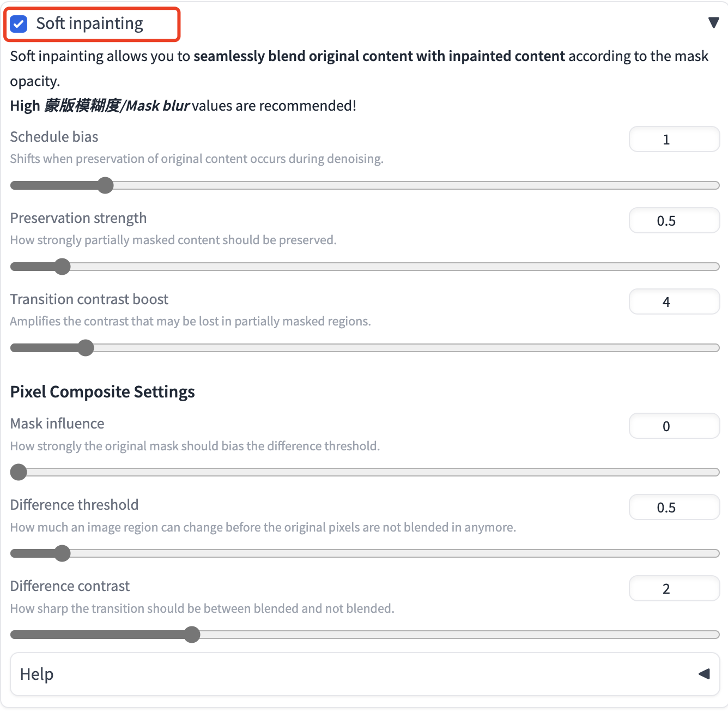Select the Difference threshold value box
This screenshot has width=728, height=712.
[675, 508]
